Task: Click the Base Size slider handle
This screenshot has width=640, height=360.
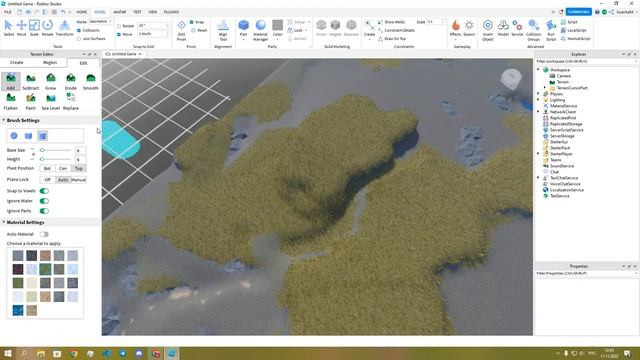Action: tap(42, 150)
